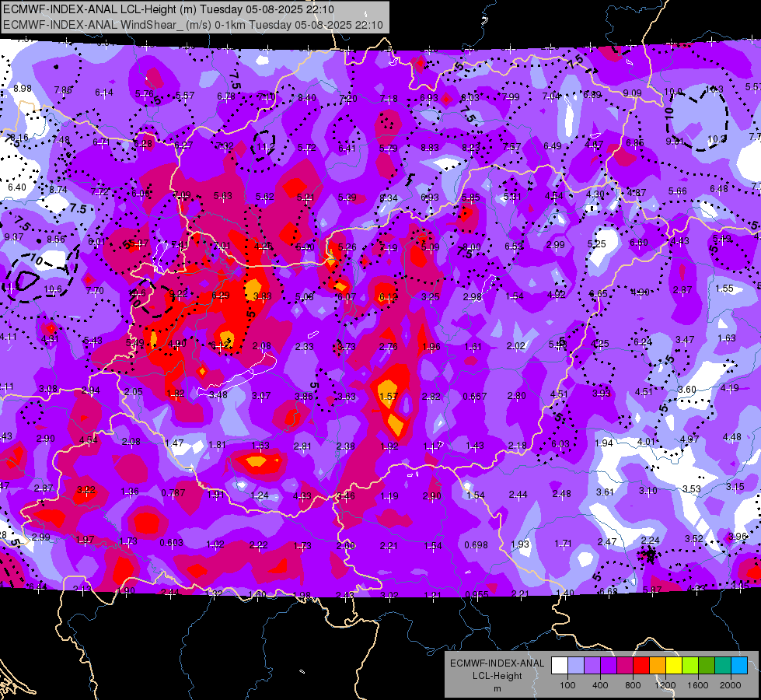Image resolution: width=761 pixels, height=700 pixels.
Task: Click the legend tick label 1600
Action: click(x=697, y=685)
